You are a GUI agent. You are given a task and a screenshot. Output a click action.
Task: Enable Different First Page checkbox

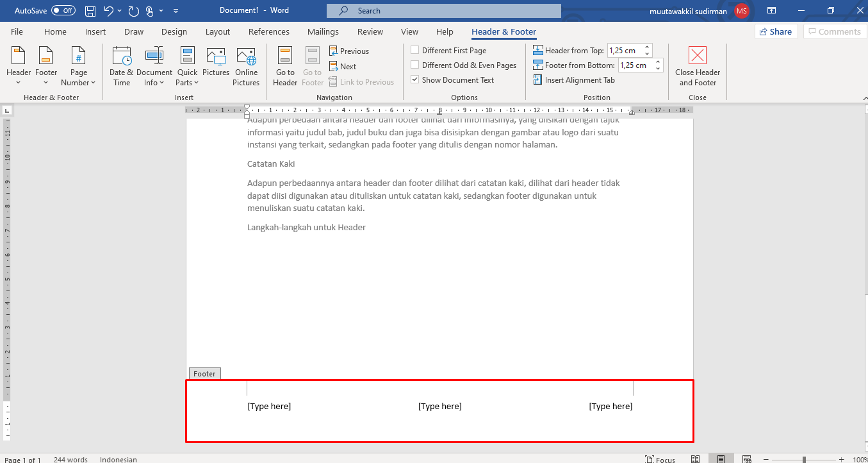click(415, 51)
